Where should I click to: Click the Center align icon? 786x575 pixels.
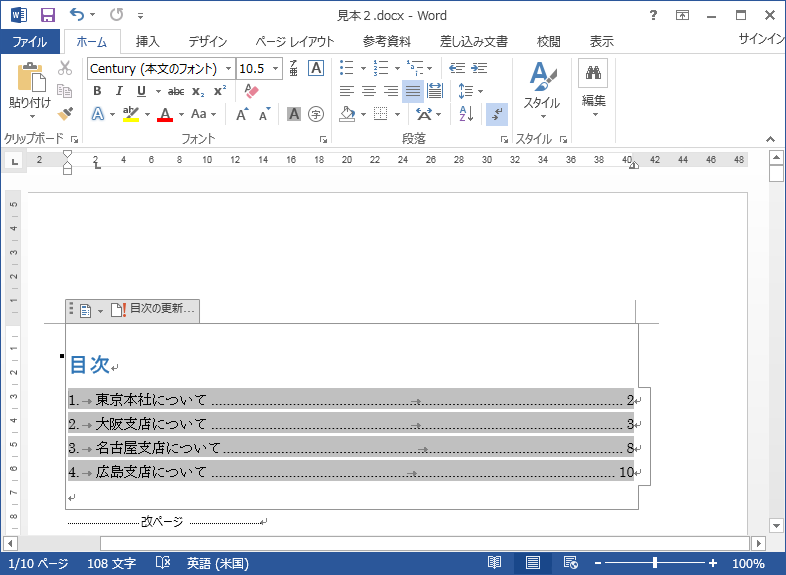[369, 91]
